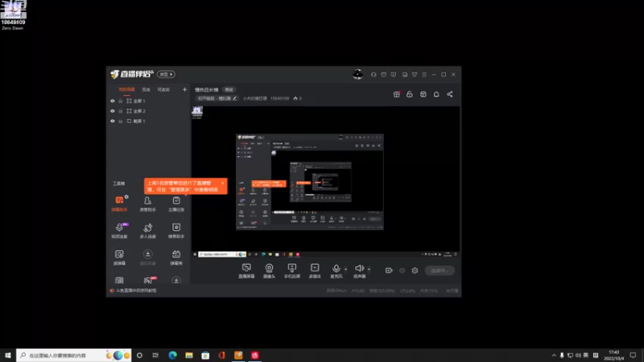This screenshot has width=644, height=362.
Task: Open Microsoft Edge from the taskbar
Action: point(172,356)
